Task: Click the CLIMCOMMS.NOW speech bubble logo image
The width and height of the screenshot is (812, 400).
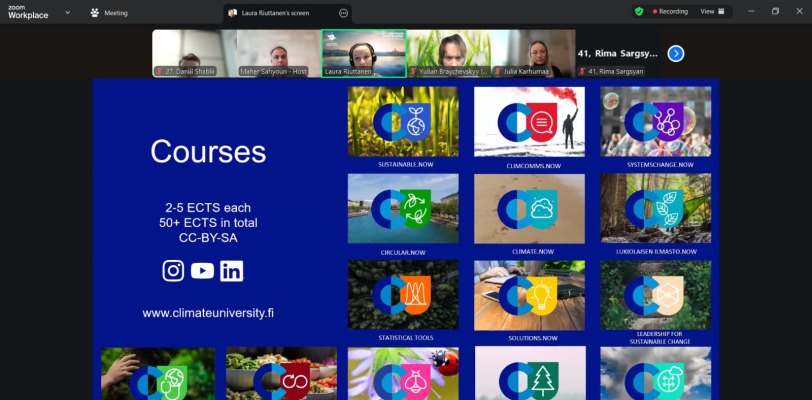Action: coord(529,122)
